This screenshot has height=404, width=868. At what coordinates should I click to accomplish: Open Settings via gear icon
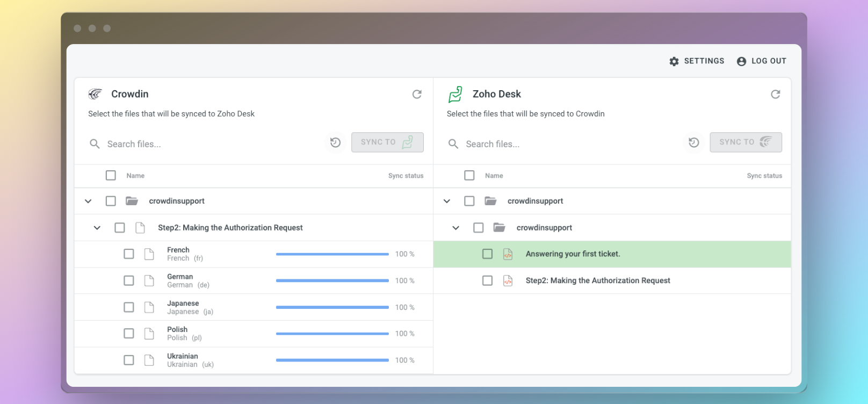click(x=674, y=61)
